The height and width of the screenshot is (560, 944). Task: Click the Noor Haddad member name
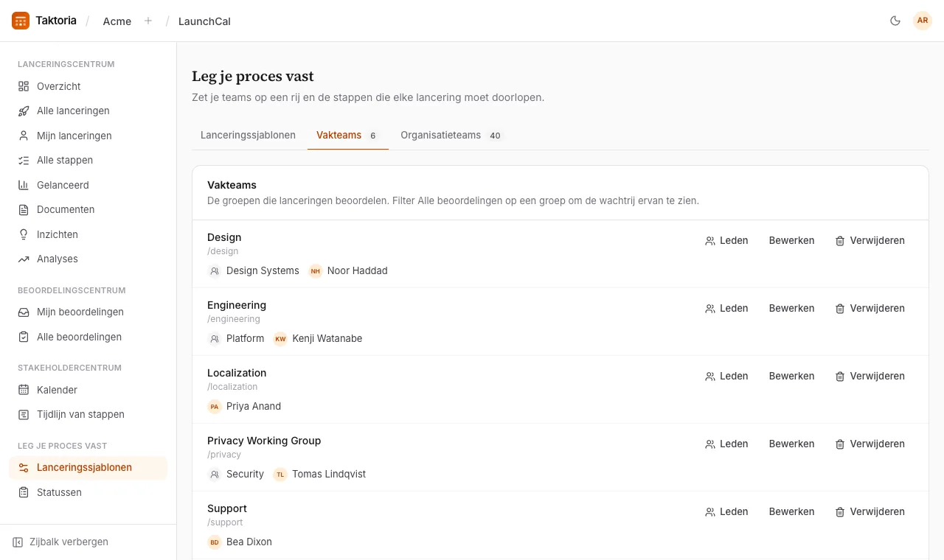[x=358, y=270]
